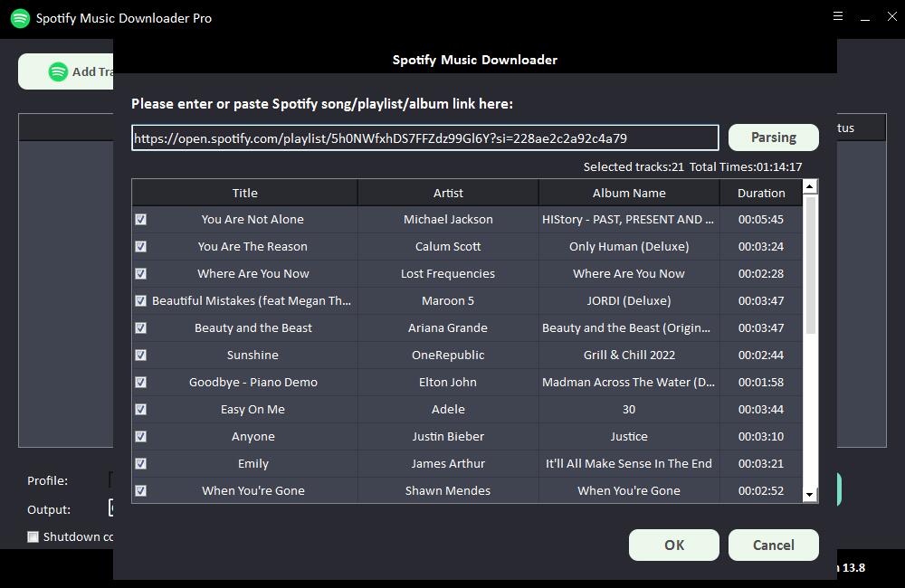Open the hamburger menu in title bar
Image resolution: width=905 pixels, height=588 pixels.
click(x=838, y=16)
